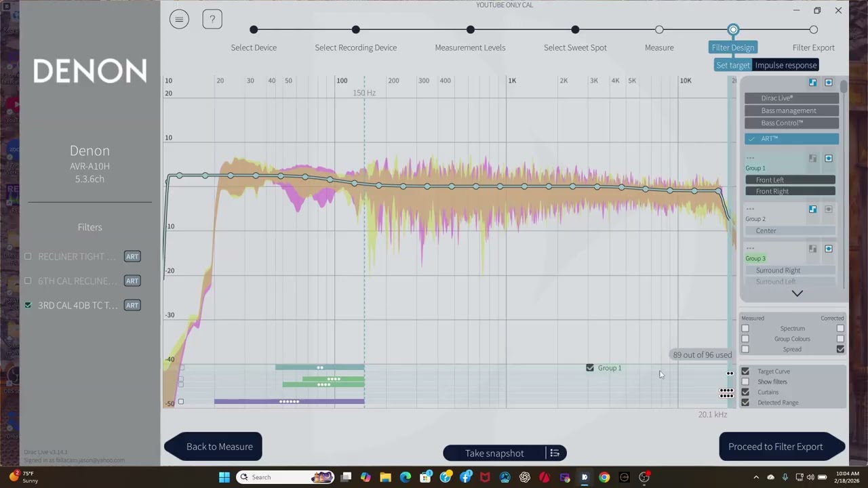The image size is (868, 488).
Task: Open Group 3 three-dot options
Action: tap(750, 249)
